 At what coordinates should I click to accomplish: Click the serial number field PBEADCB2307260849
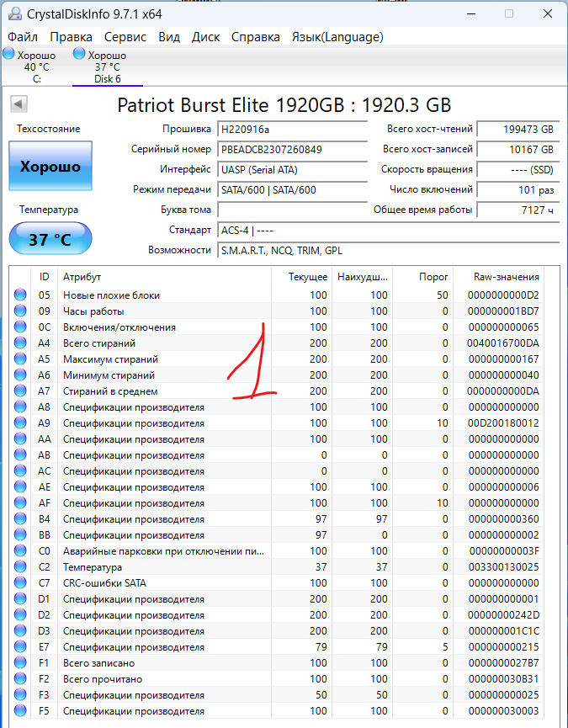[x=292, y=150]
